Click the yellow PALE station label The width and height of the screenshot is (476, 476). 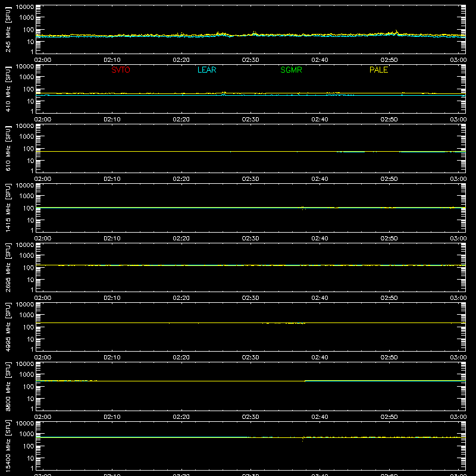pos(378,70)
